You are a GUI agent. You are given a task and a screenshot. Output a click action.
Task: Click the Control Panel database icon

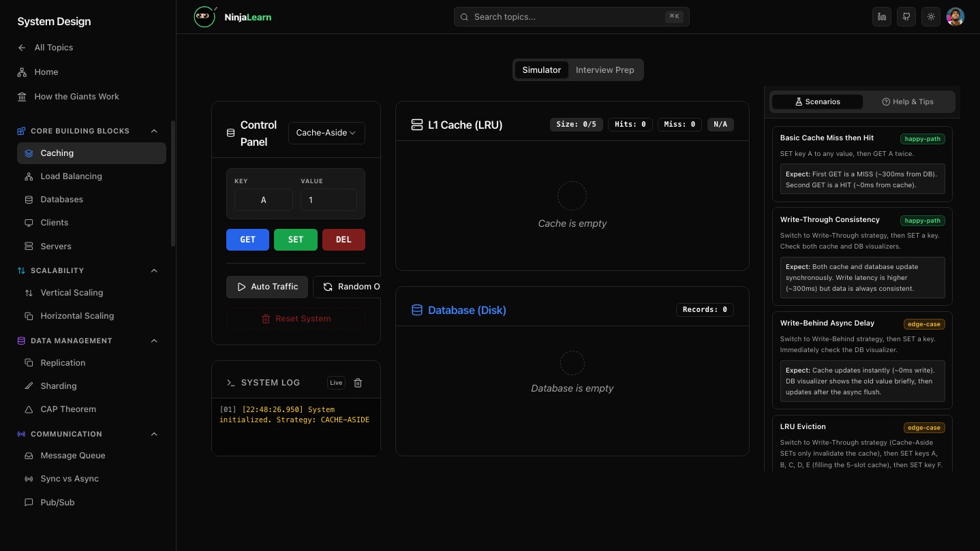point(231,133)
